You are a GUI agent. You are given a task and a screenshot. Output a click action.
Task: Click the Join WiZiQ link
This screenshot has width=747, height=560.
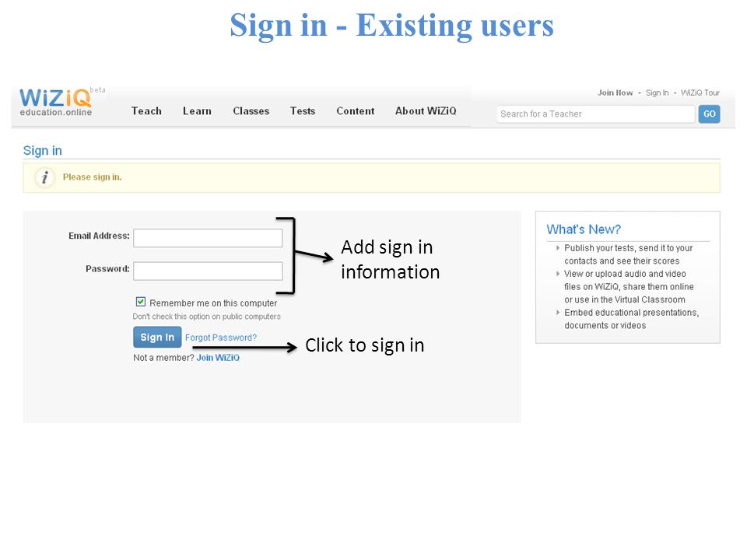coord(218,358)
